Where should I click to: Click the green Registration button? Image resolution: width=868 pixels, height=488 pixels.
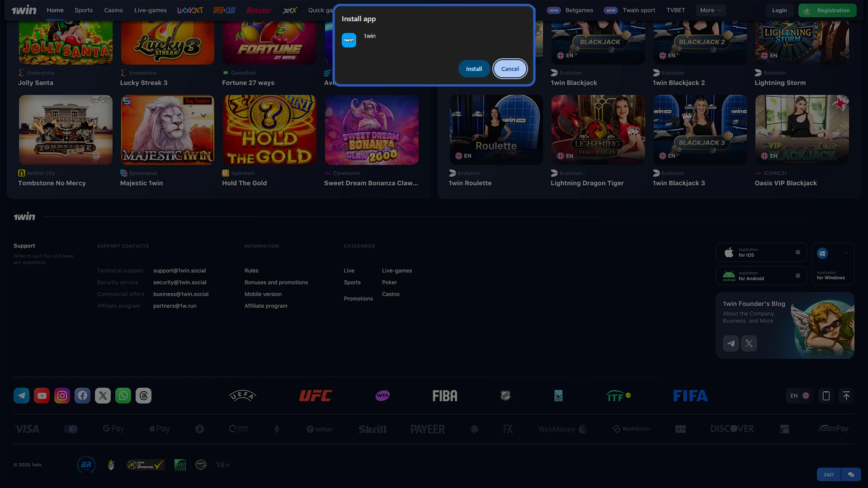tap(827, 10)
